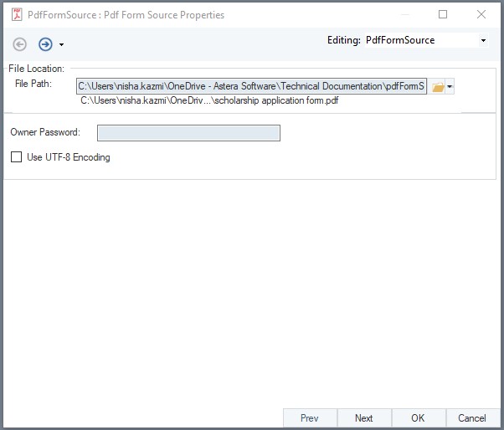Enable the Use UTF-8 Encoding checkbox
The height and width of the screenshot is (430, 504).
[x=16, y=157]
